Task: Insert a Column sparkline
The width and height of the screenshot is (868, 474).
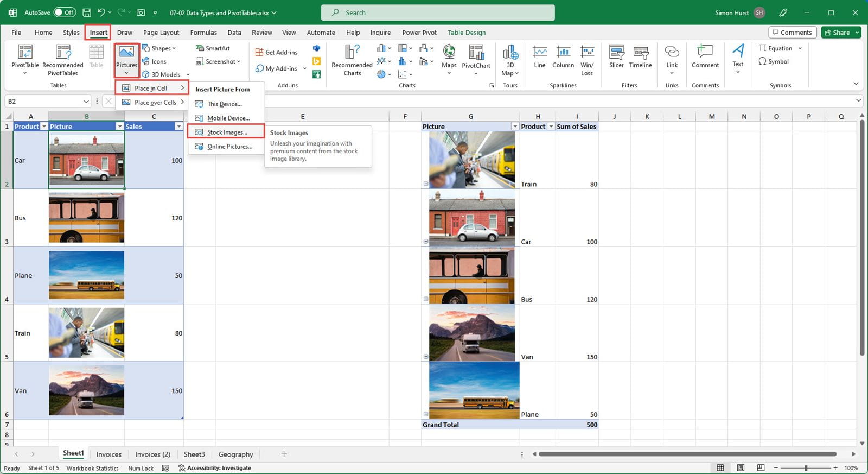Action: tap(563, 57)
